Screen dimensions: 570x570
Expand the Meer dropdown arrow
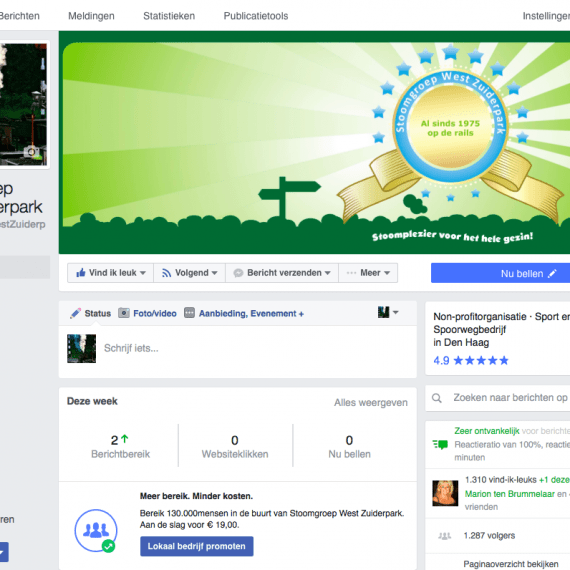tap(387, 273)
